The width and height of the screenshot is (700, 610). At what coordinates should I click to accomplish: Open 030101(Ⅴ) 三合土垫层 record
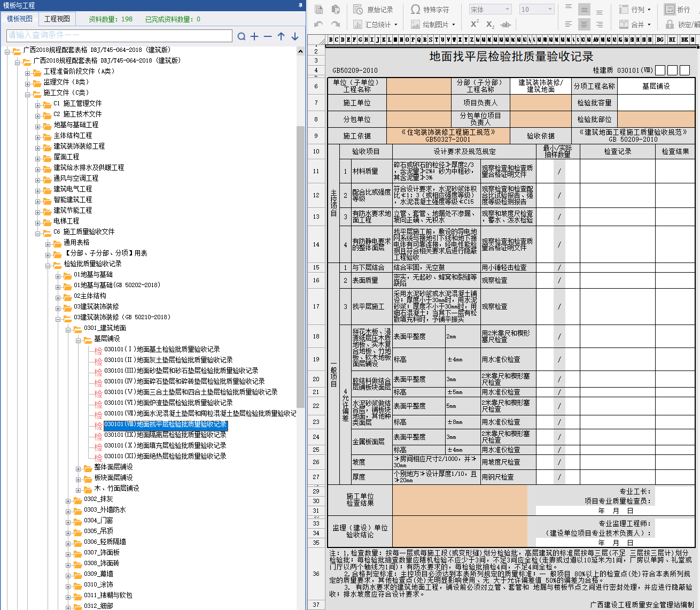tap(191, 392)
